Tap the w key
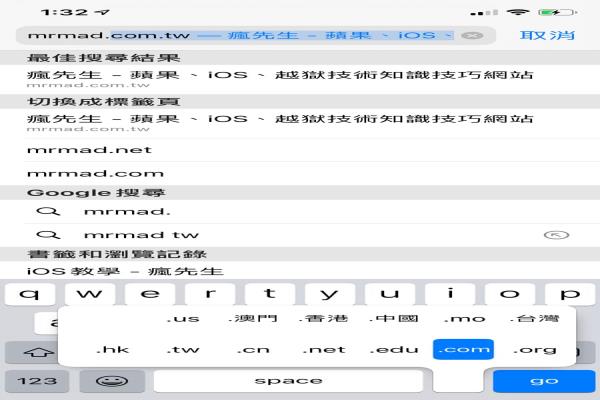 pos(90,294)
